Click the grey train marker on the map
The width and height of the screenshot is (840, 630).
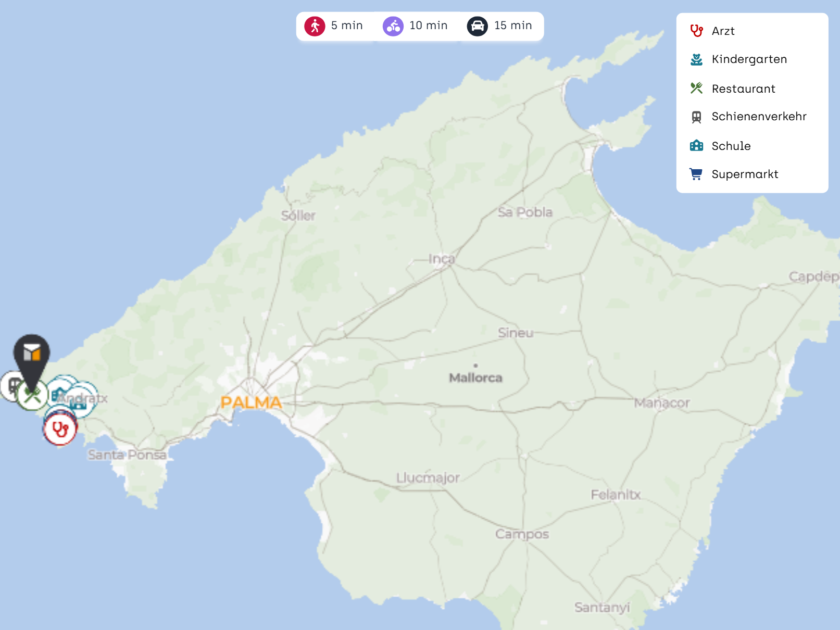9,386
